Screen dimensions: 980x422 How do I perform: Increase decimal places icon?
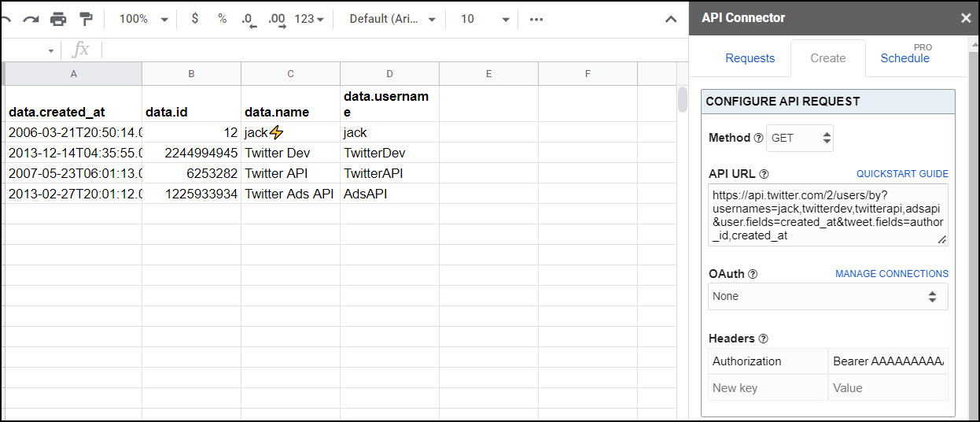click(x=276, y=19)
